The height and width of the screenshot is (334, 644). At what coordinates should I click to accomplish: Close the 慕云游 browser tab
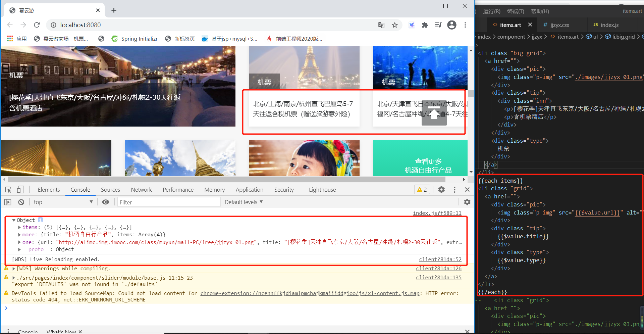(x=98, y=10)
